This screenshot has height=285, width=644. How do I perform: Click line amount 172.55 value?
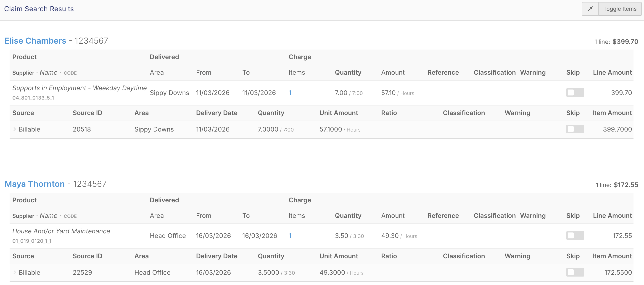coord(622,236)
